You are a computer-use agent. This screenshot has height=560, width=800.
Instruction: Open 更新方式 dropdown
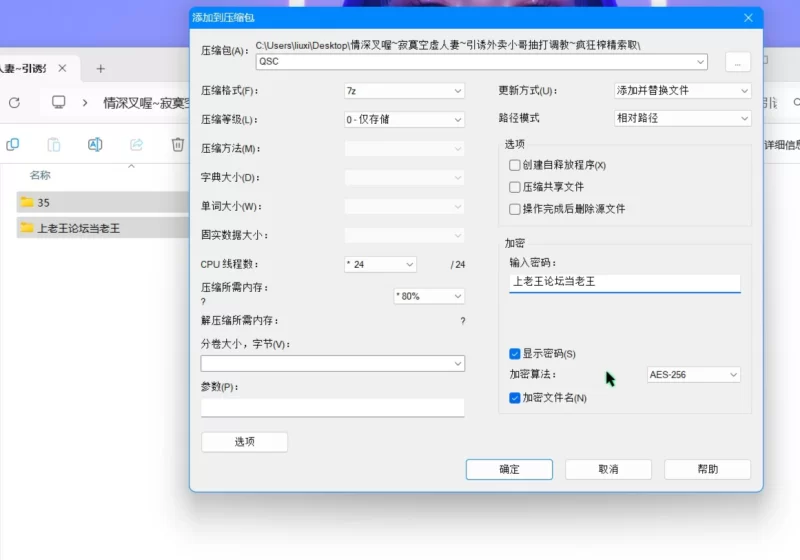coord(683,91)
